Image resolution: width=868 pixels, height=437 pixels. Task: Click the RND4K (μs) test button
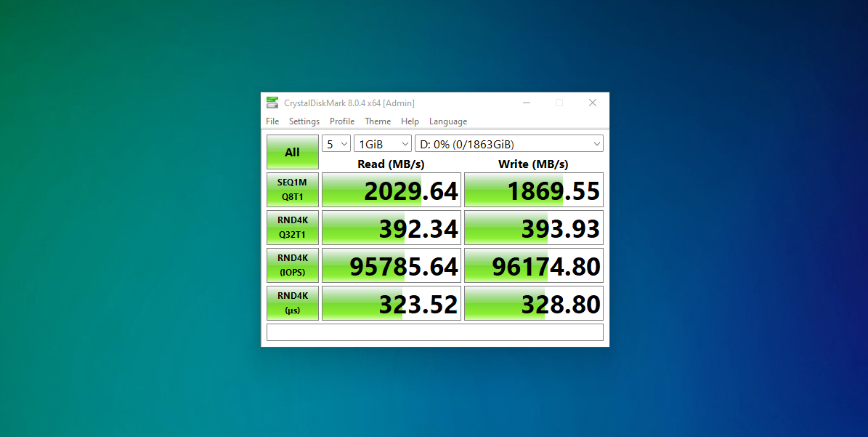(x=292, y=303)
